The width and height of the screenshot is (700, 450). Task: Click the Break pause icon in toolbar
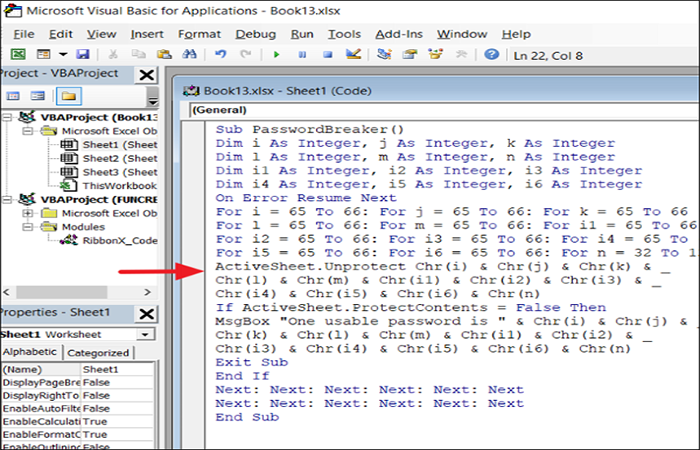[x=302, y=55]
